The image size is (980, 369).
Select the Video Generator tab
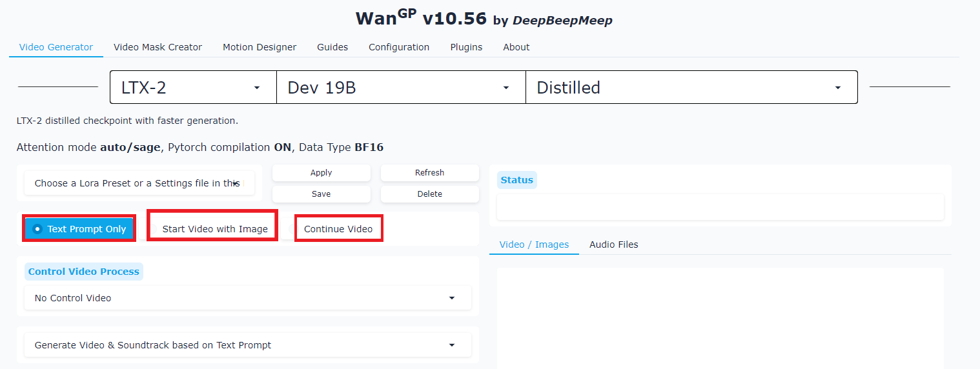[56, 47]
